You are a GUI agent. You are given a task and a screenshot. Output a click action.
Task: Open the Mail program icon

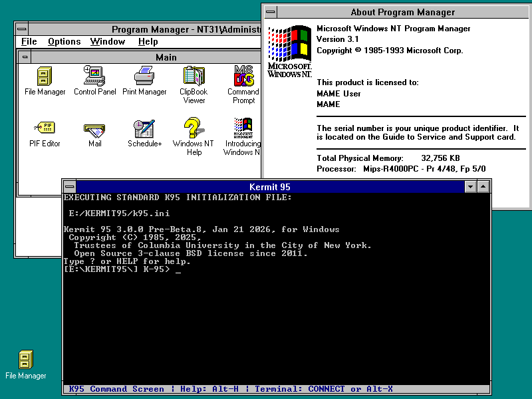click(x=94, y=128)
